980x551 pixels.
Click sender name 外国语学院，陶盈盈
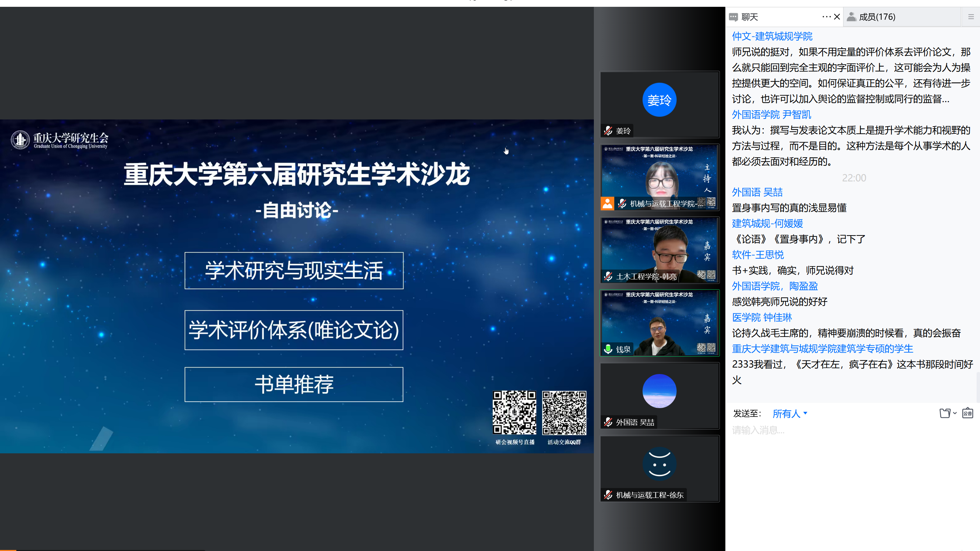(x=775, y=286)
